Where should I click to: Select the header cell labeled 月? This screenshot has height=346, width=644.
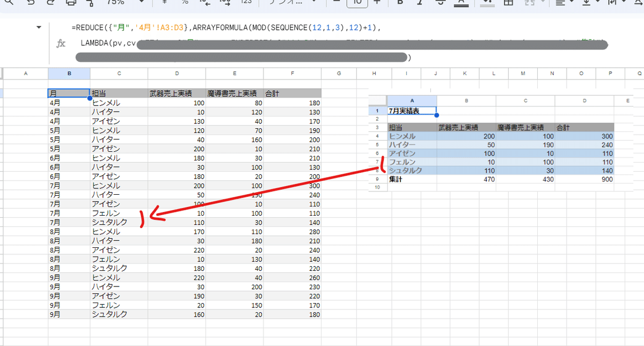[69, 93]
